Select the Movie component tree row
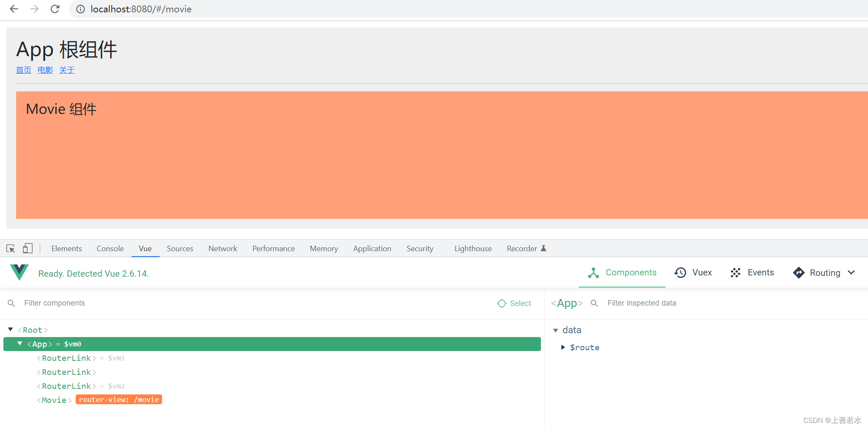 point(272,400)
